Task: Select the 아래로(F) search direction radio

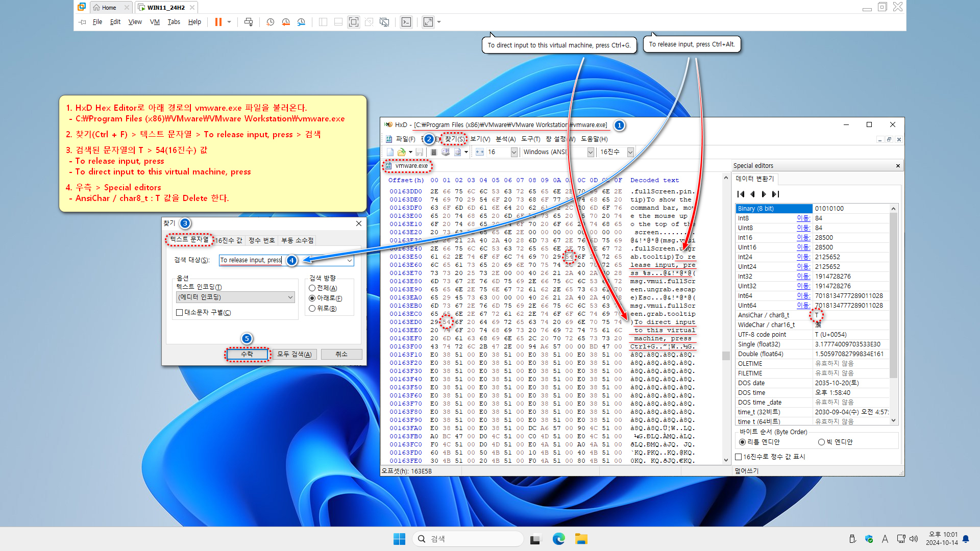Action: point(312,298)
